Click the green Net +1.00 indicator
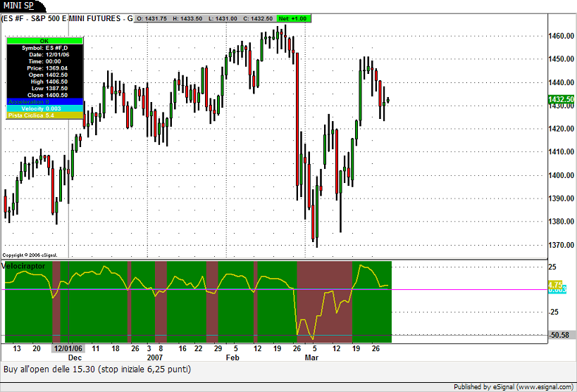This screenshot has width=577, height=392. pos(292,18)
